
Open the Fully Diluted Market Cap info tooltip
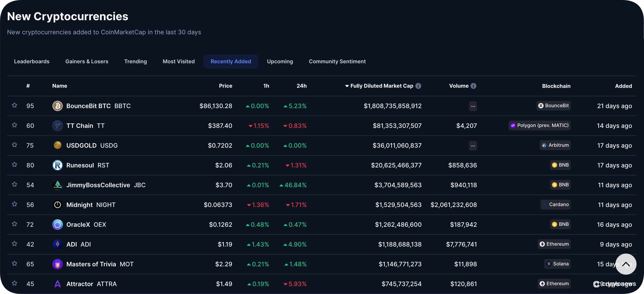pos(418,86)
